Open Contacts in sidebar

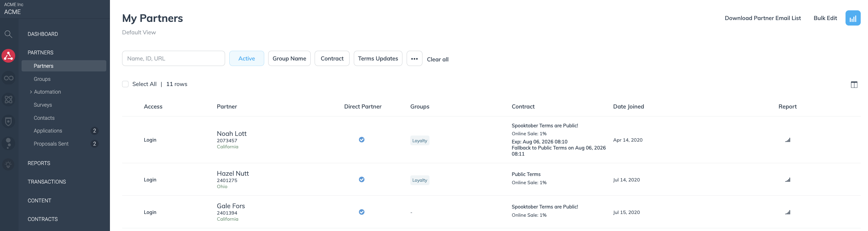tap(44, 118)
